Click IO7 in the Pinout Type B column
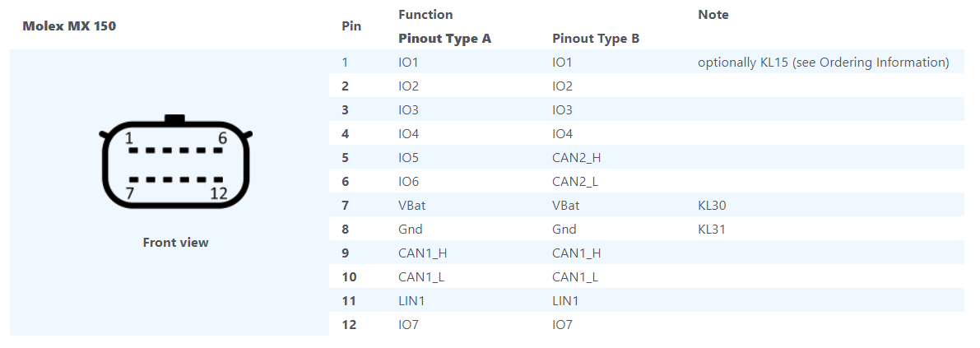980x348 pixels. coord(562,325)
